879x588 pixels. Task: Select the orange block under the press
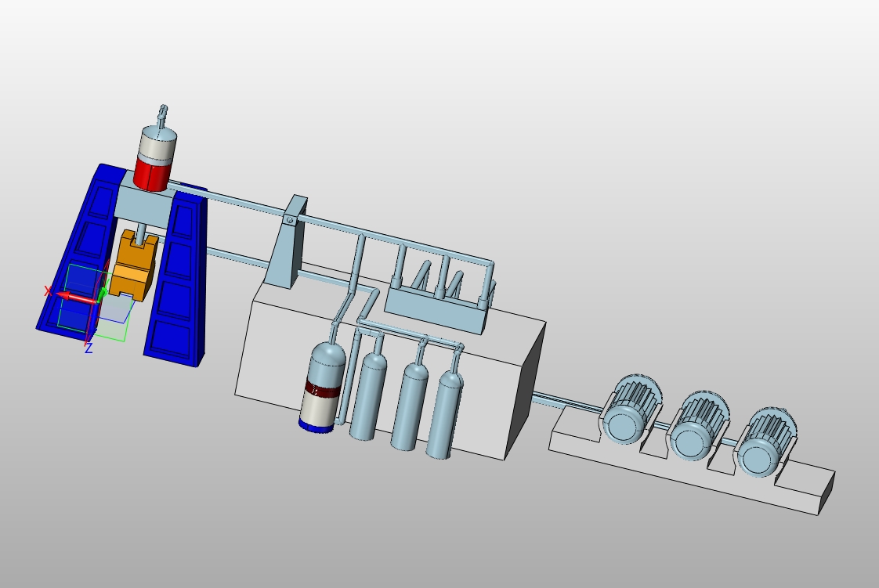[133, 266]
